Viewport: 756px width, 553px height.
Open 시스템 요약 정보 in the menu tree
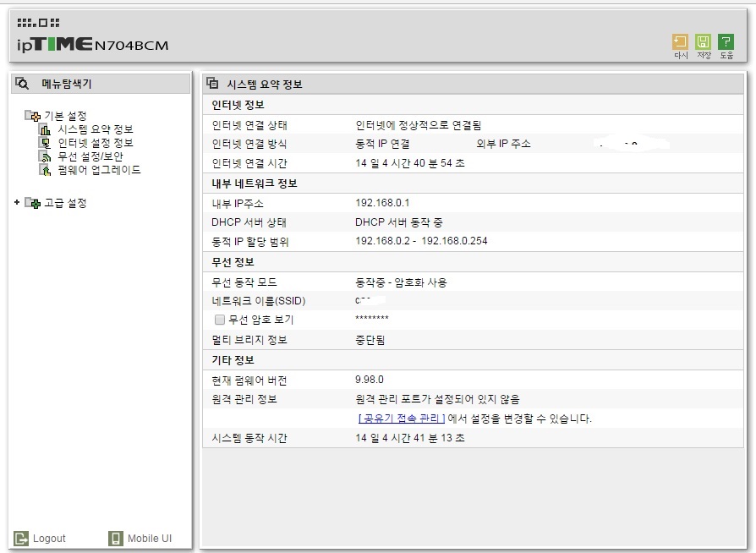(96, 129)
